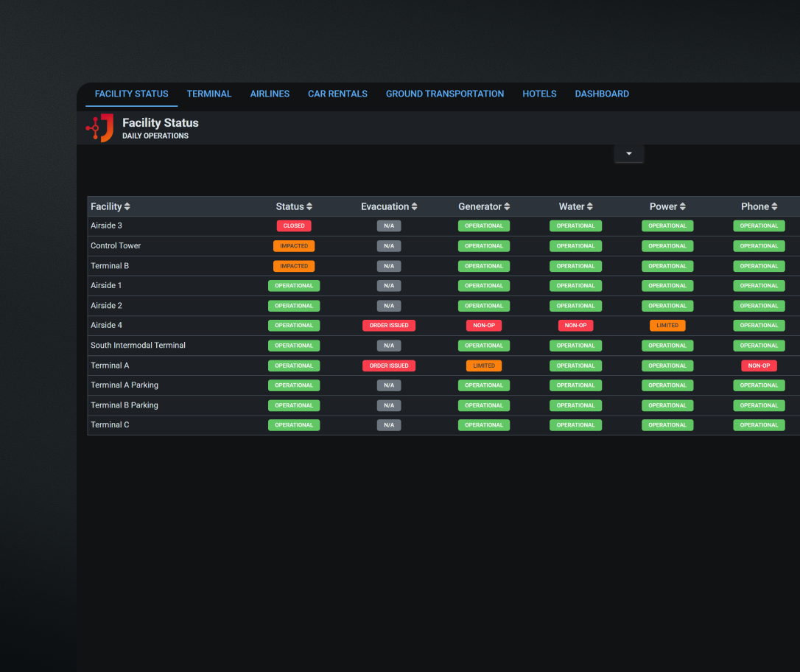Click the Phone column sort icon
This screenshot has width=800, height=672.
[x=774, y=207]
